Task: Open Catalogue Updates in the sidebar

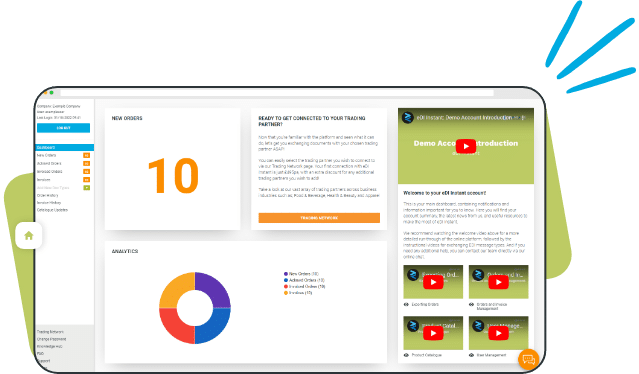Action: (x=52, y=210)
